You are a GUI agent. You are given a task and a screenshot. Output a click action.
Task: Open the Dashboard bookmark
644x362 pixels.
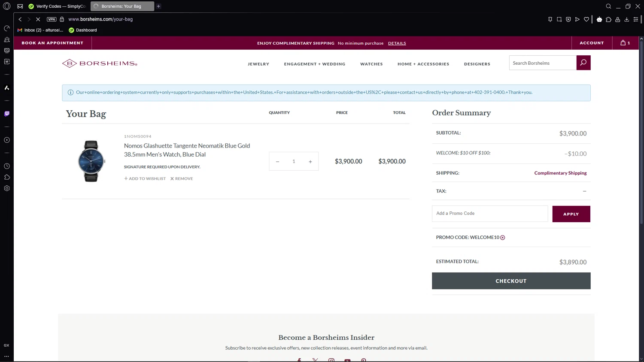[x=83, y=30]
